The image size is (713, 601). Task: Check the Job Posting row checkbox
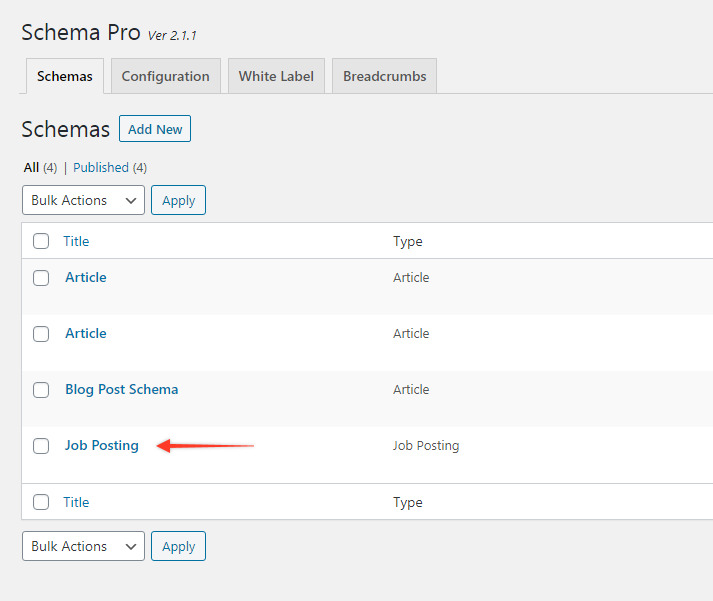[x=41, y=446]
